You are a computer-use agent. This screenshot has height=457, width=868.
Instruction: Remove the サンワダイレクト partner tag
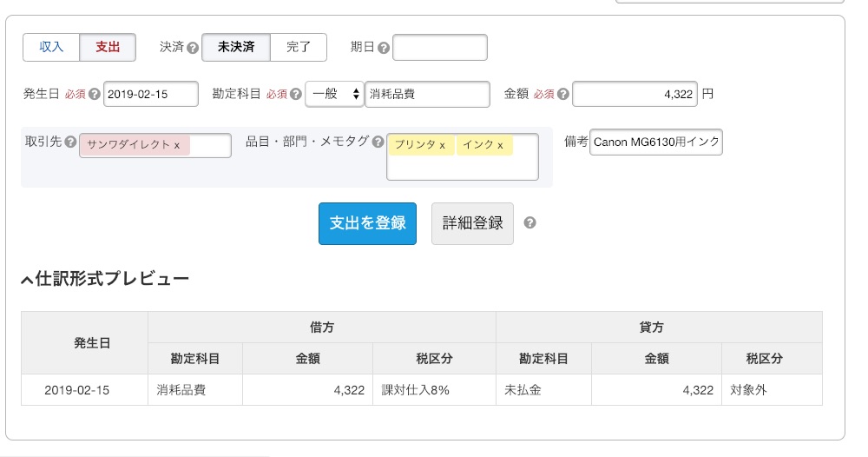coord(176,145)
